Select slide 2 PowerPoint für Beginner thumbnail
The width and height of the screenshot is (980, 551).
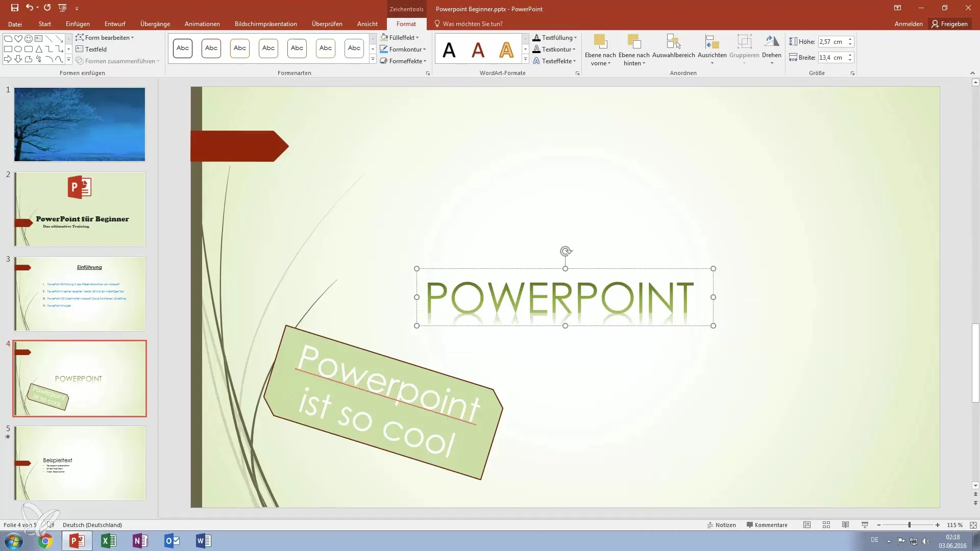(80, 209)
